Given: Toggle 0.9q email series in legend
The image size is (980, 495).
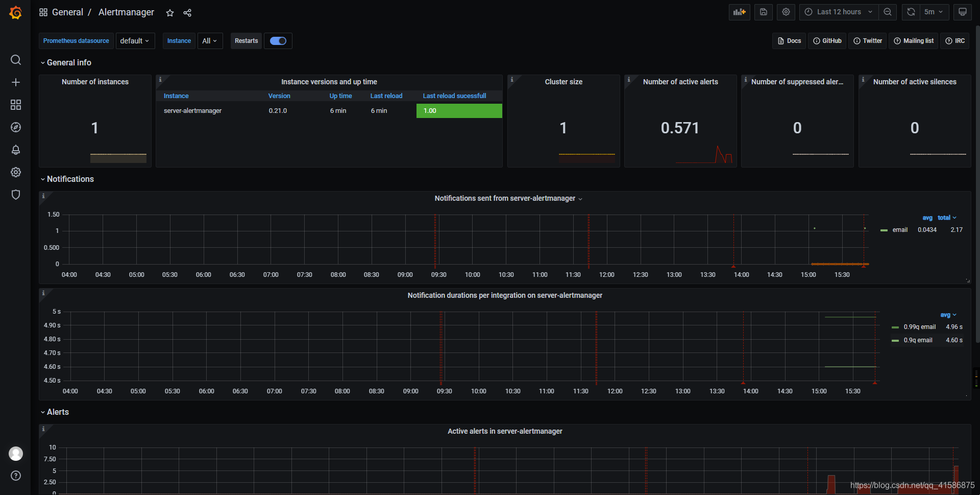Looking at the screenshot, I should point(918,340).
